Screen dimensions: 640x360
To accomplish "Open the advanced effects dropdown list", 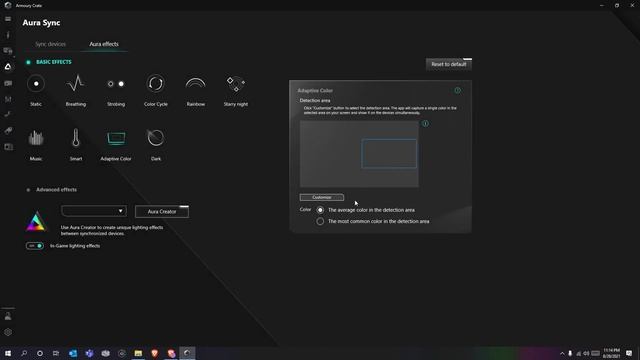I will click(x=94, y=211).
